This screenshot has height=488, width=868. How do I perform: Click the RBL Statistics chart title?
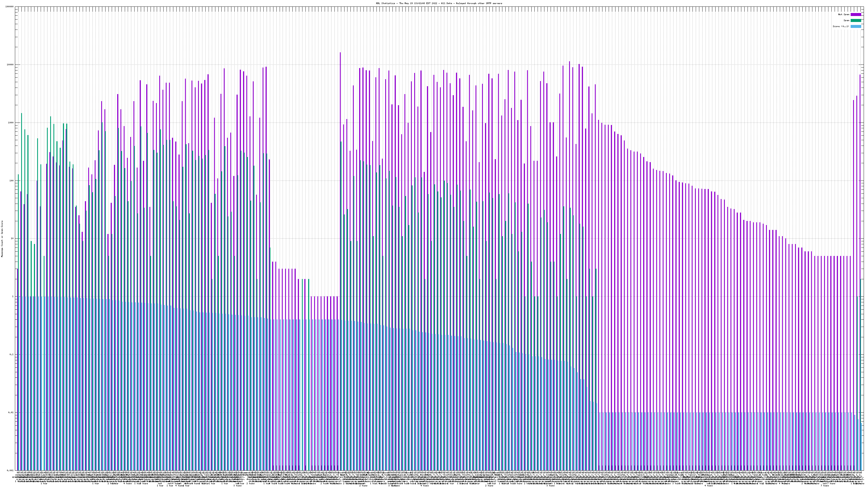(x=439, y=3)
